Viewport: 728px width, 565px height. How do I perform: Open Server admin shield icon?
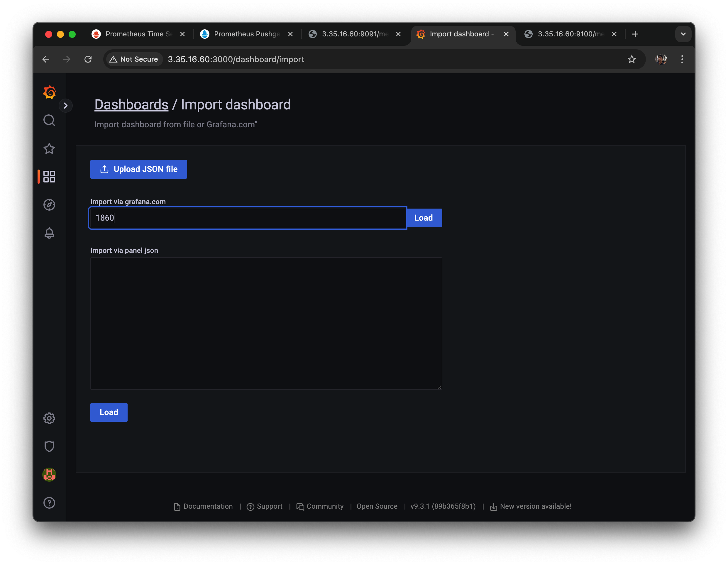49,446
